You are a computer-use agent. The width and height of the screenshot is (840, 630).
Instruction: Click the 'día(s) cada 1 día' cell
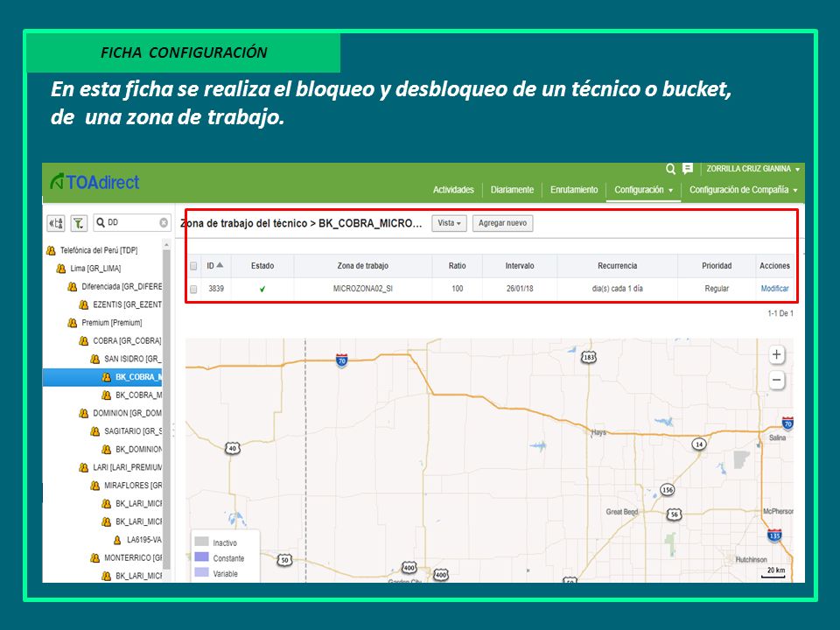617,289
